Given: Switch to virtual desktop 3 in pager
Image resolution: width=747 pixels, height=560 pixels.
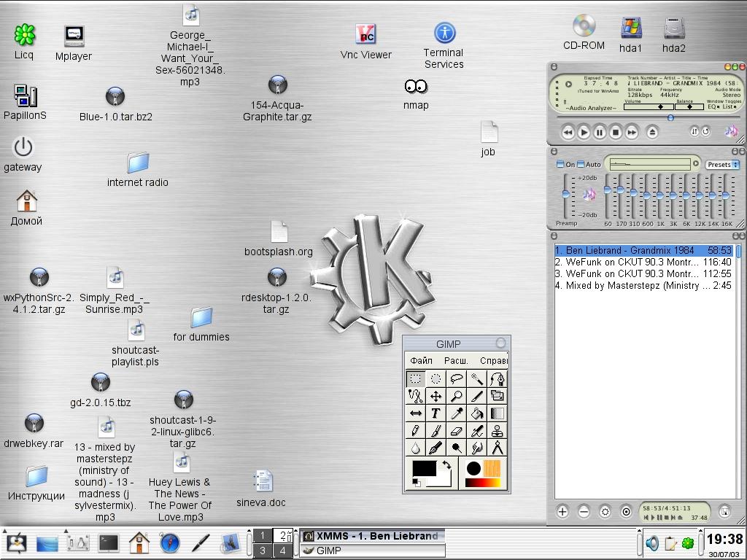Looking at the screenshot, I should tap(262, 551).
